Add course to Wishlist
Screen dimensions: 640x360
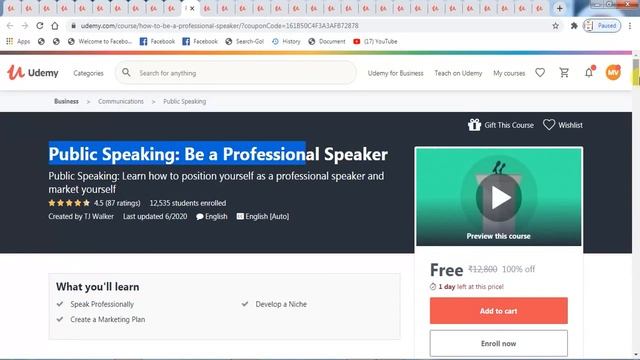(x=562, y=125)
